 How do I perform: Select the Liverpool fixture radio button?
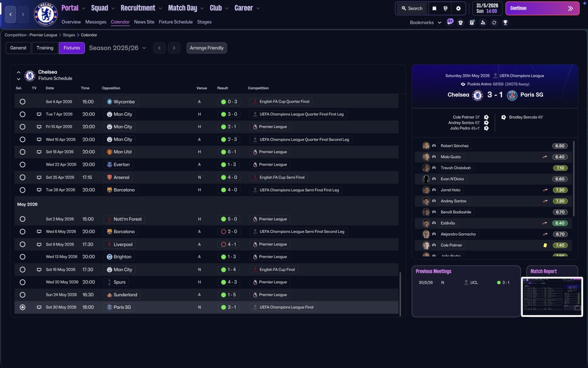click(23, 244)
